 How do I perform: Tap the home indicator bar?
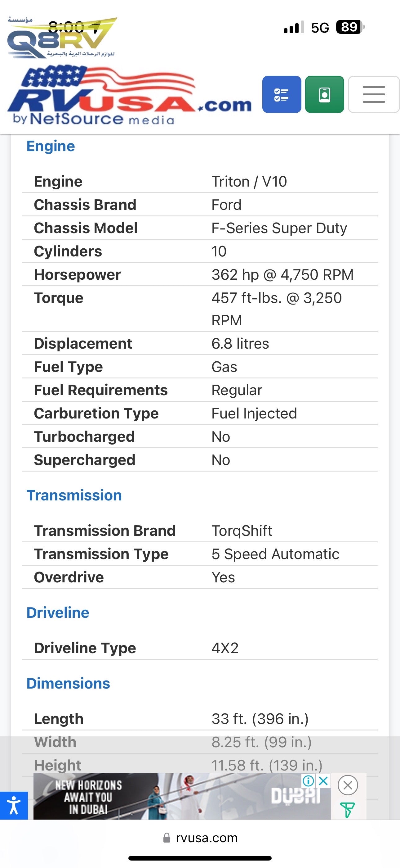pyautogui.click(x=200, y=858)
